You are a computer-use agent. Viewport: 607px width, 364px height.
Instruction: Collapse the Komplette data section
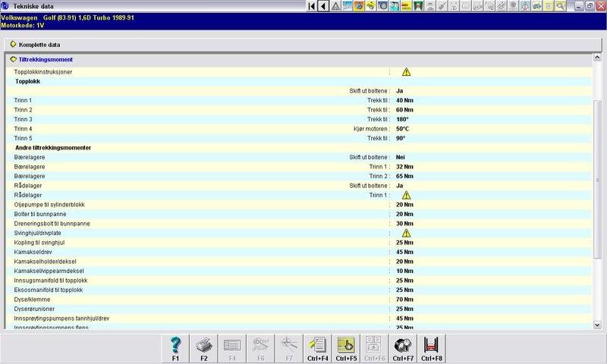(14, 44)
